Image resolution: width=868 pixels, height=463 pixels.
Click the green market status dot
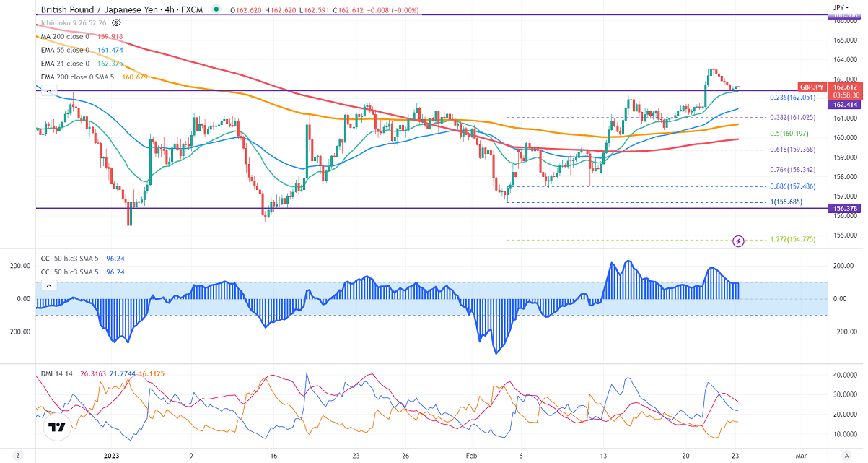[x=216, y=10]
